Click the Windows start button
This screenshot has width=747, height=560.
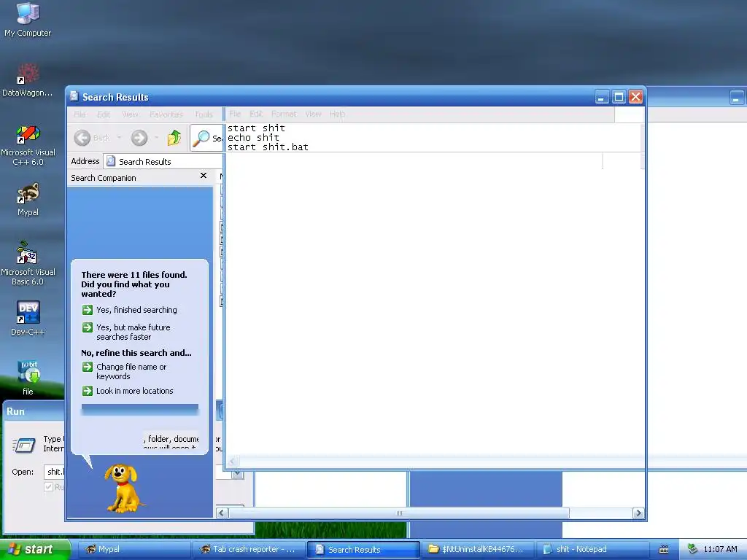coord(35,549)
